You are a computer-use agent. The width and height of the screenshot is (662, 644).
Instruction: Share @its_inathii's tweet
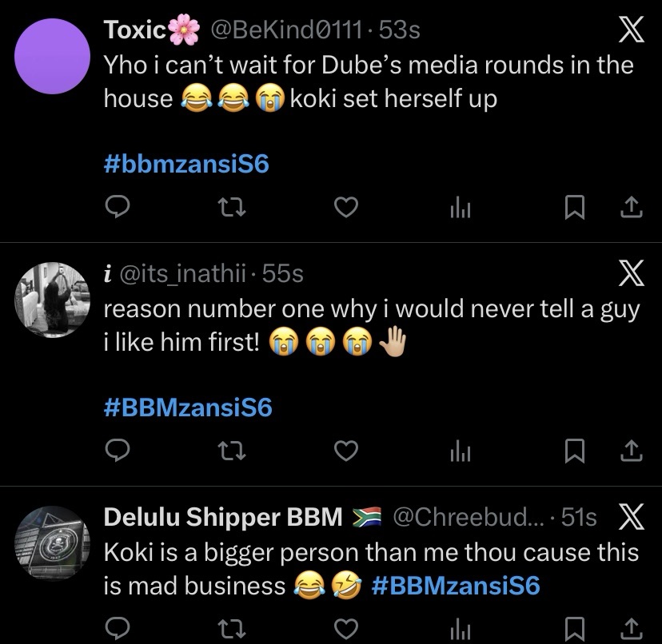pyautogui.click(x=632, y=452)
